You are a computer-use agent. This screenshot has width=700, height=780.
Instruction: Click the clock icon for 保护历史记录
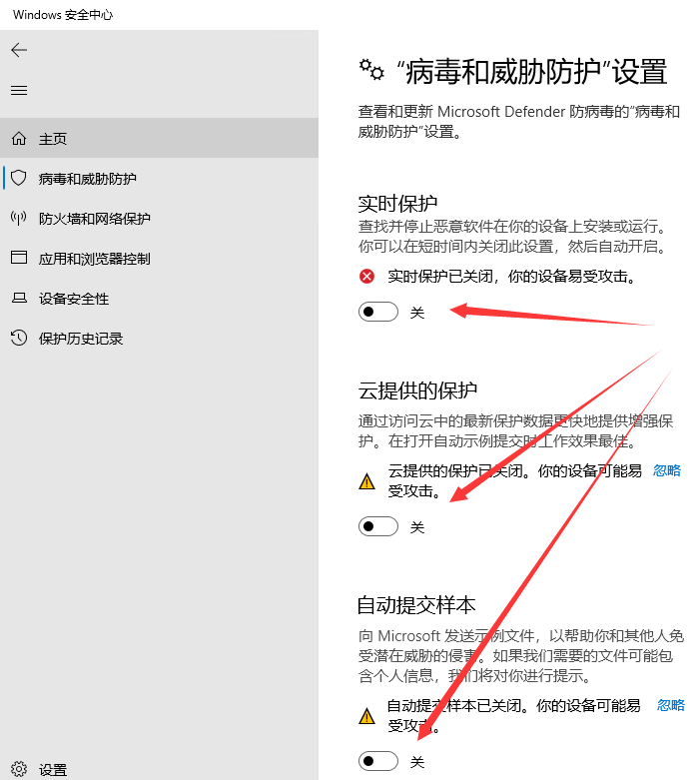click(x=19, y=338)
